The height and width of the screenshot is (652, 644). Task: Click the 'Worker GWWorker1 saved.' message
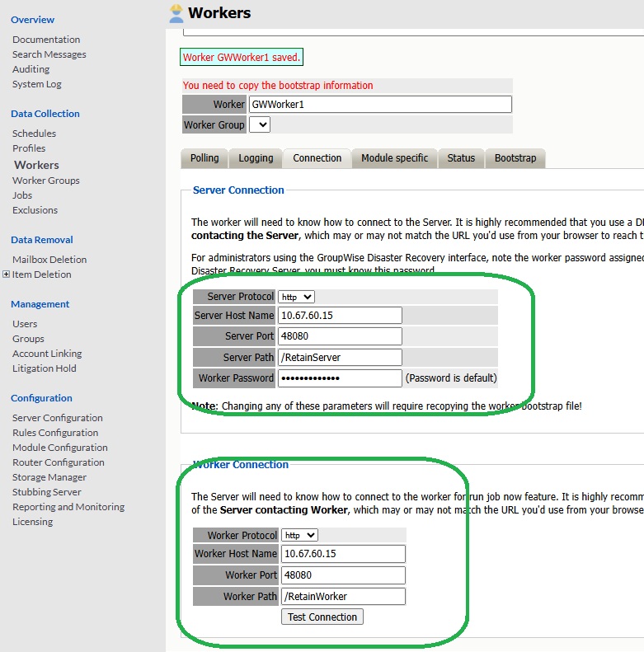(242, 57)
